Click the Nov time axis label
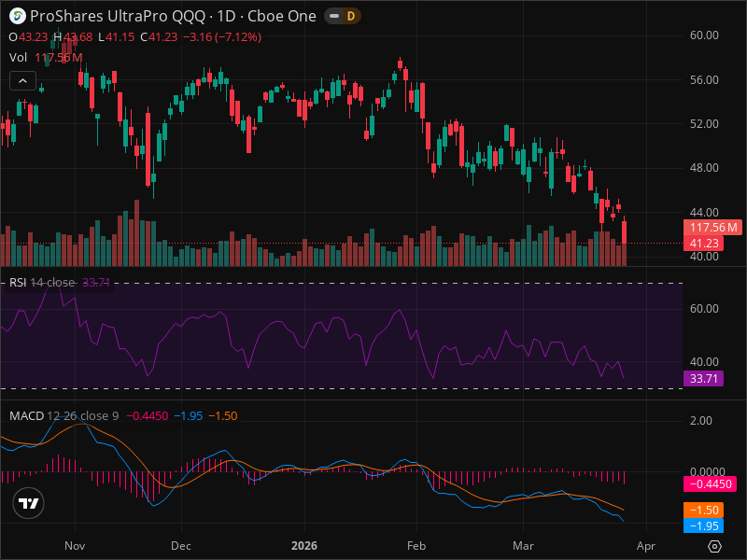Screen dimensions: 747x560 pyautogui.click(x=75, y=546)
